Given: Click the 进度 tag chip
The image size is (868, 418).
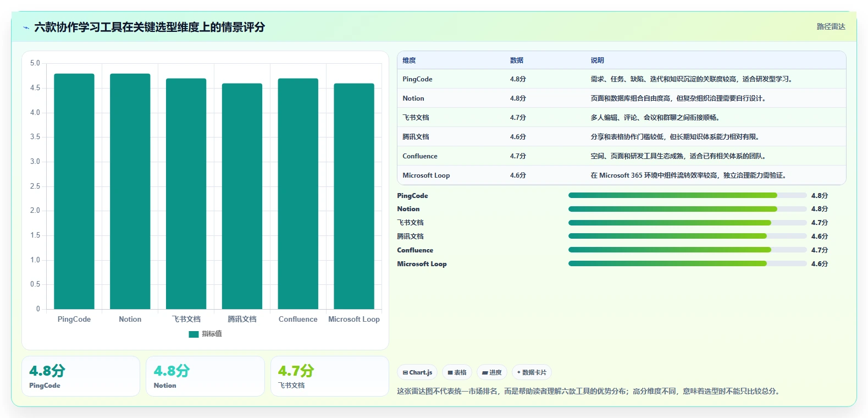Looking at the screenshot, I should coord(491,372).
